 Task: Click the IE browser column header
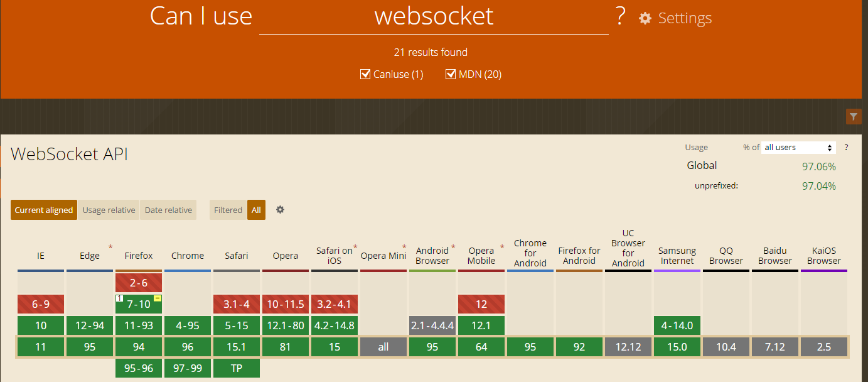coord(41,256)
